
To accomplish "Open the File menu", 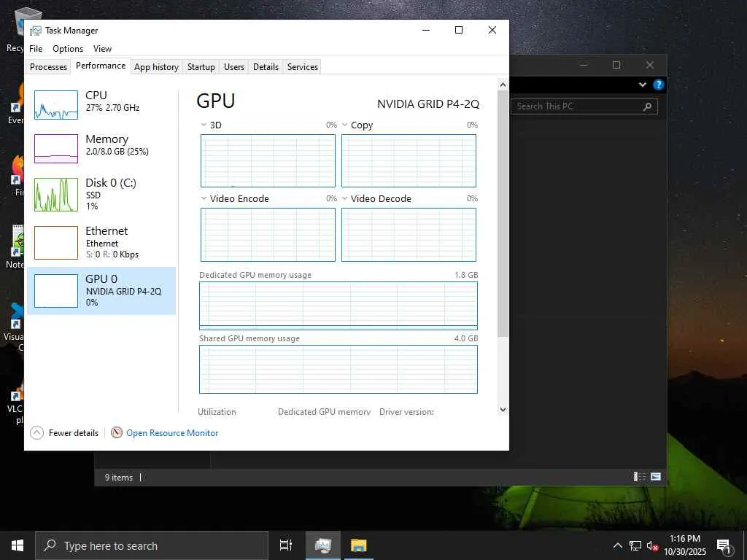I will (36, 49).
